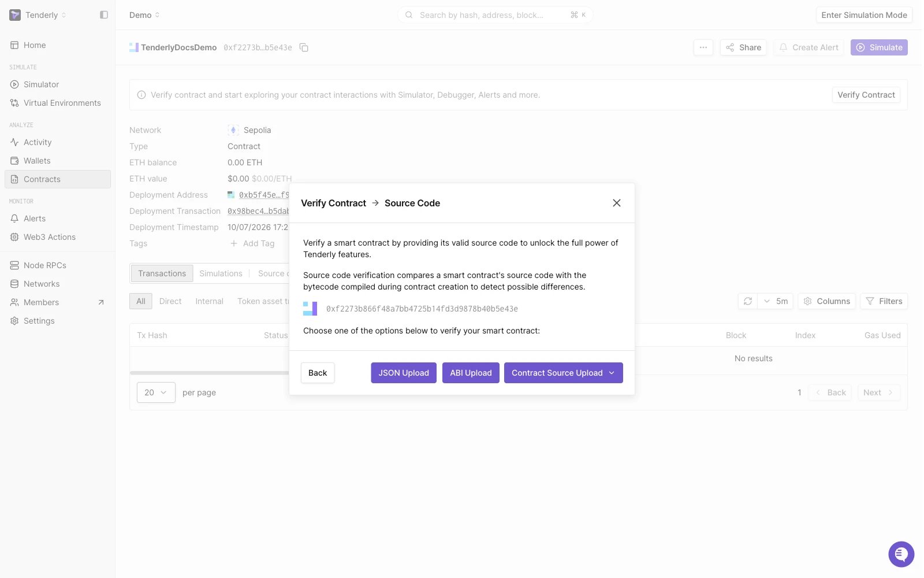
Task: Select the Direct transactions filter
Action: click(x=170, y=301)
